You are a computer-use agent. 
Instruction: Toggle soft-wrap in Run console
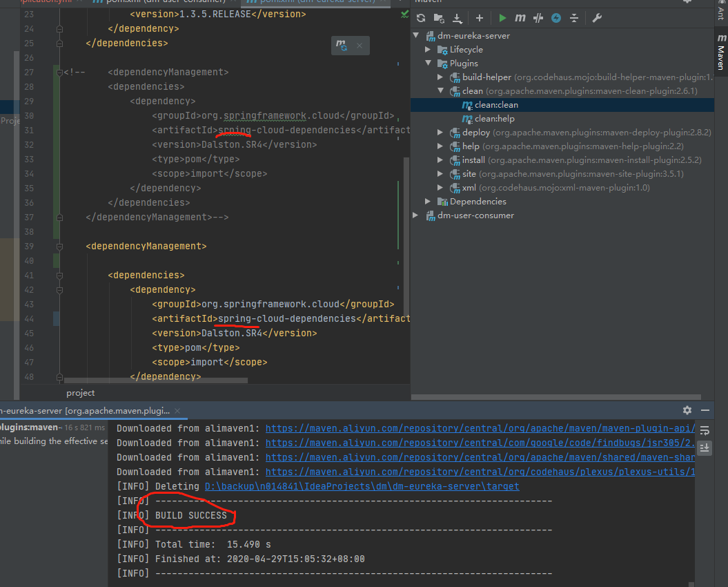pos(705,431)
